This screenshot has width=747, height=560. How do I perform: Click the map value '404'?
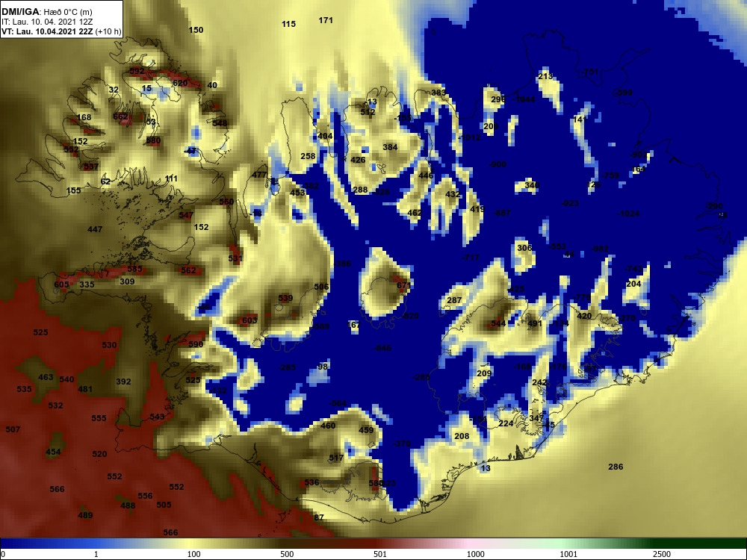[x=325, y=136]
